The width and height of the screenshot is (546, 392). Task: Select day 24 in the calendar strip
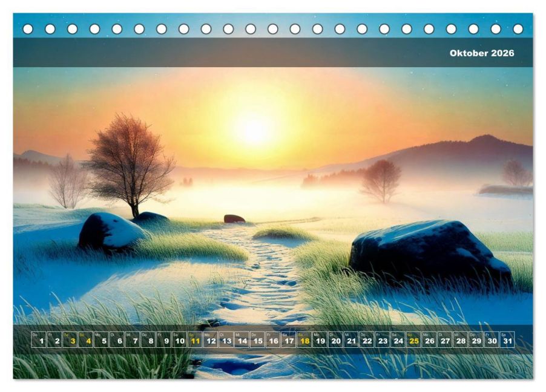pyautogui.click(x=398, y=339)
